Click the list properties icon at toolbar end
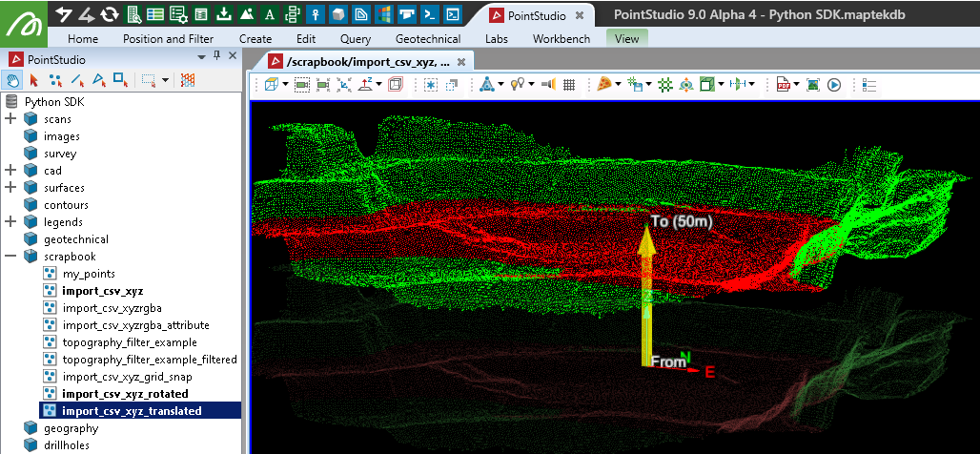980x454 pixels. [x=868, y=85]
